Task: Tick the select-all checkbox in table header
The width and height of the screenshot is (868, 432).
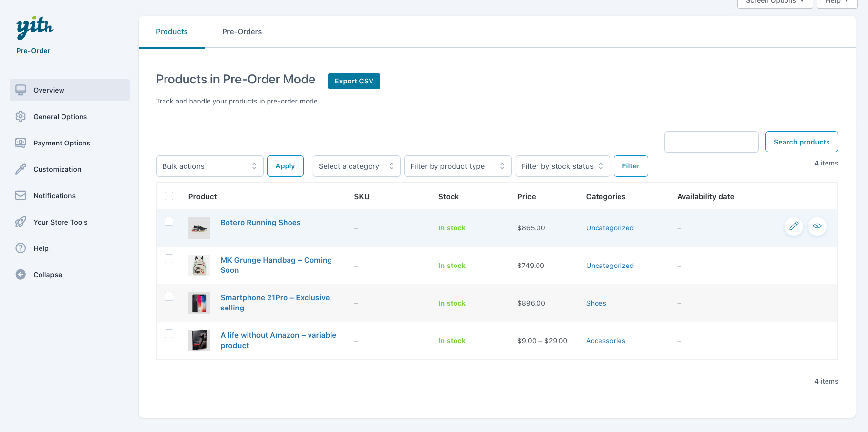Action: point(169,196)
